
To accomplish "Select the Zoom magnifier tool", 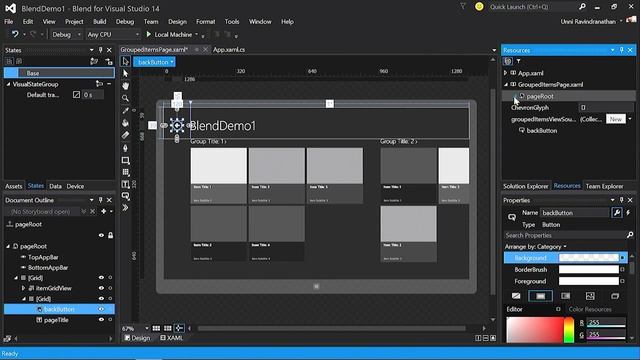I will [125, 98].
